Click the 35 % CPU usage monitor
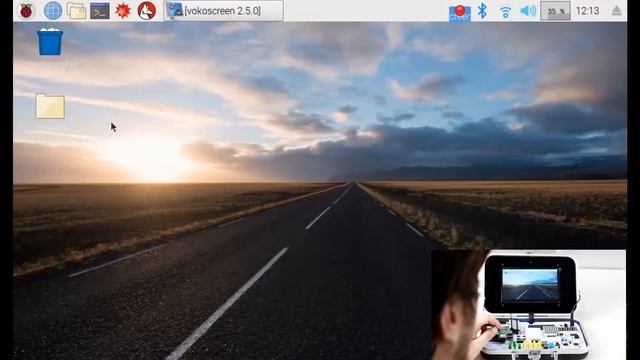Viewport: 640px width, 360px height. pyautogui.click(x=555, y=11)
